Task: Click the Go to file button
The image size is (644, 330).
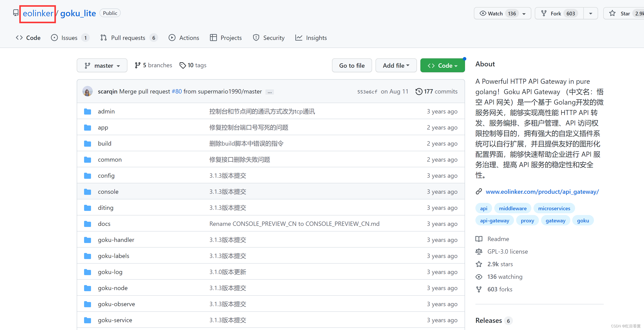Action: [351, 66]
